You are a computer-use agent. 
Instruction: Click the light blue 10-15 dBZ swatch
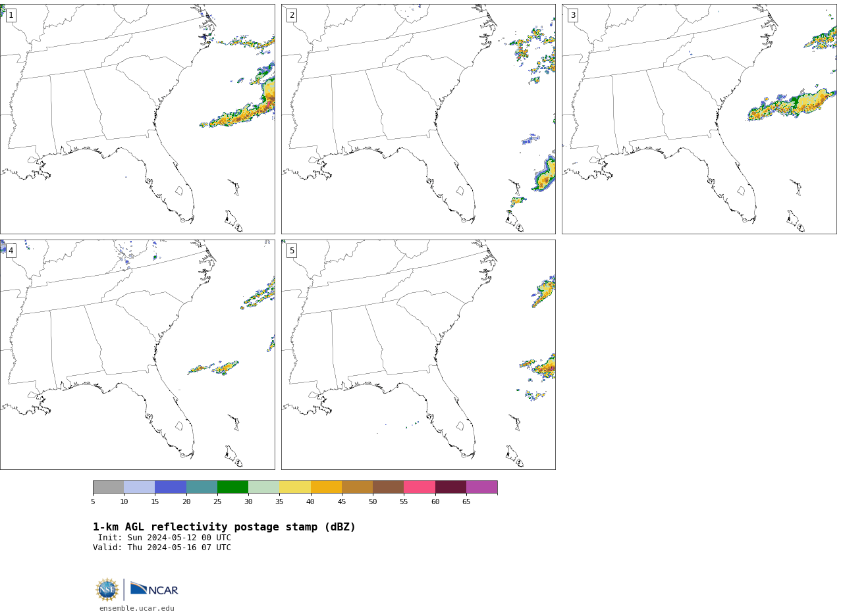click(x=139, y=487)
